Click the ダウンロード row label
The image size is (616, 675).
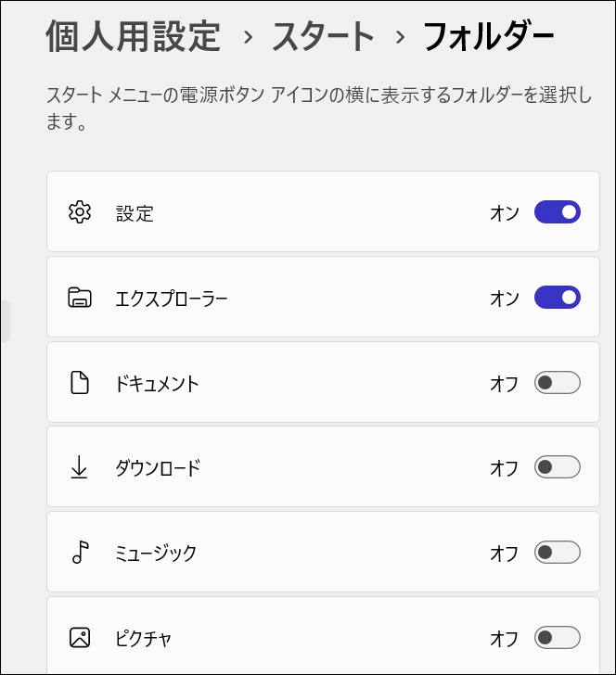pyautogui.click(x=157, y=469)
